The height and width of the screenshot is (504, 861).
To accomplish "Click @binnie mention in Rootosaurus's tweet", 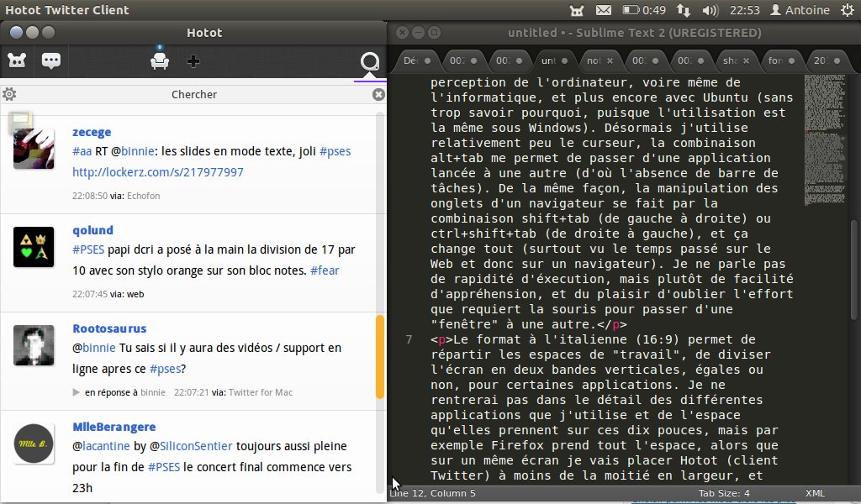I will 94,348.
